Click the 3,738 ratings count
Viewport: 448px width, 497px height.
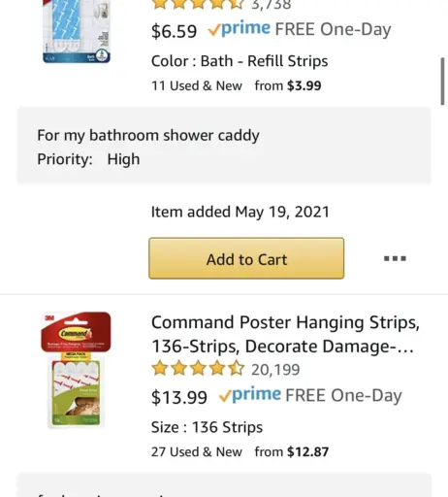tap(272, 5)
